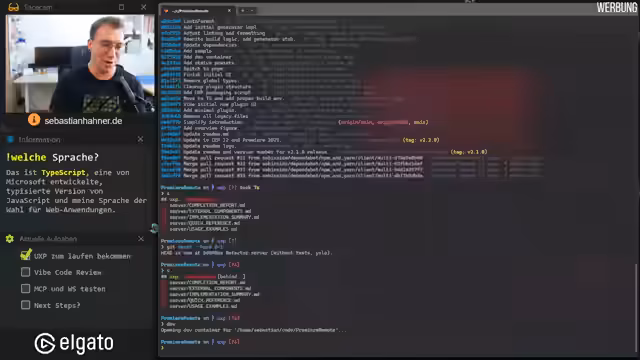
Task: Close the Information panel
Action: tap(140, 139)
